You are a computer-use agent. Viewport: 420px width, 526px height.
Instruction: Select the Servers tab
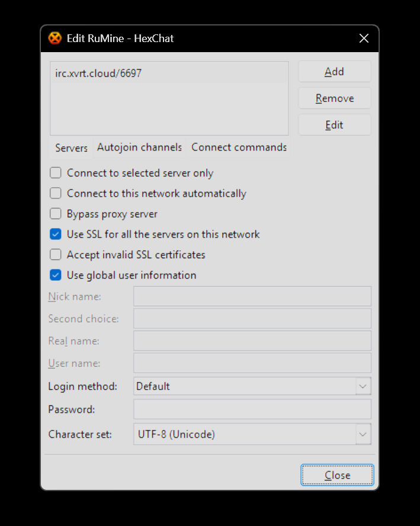click(x=71, y=148)
